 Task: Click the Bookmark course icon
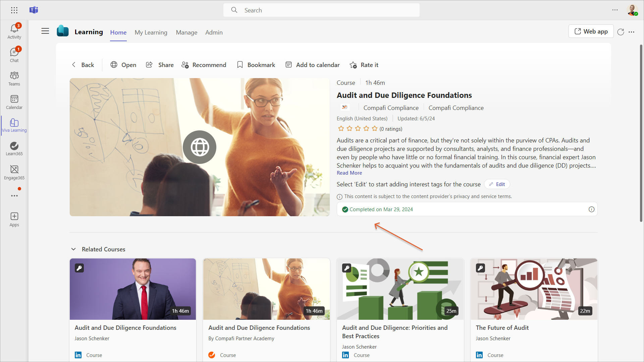click(240, 65)
